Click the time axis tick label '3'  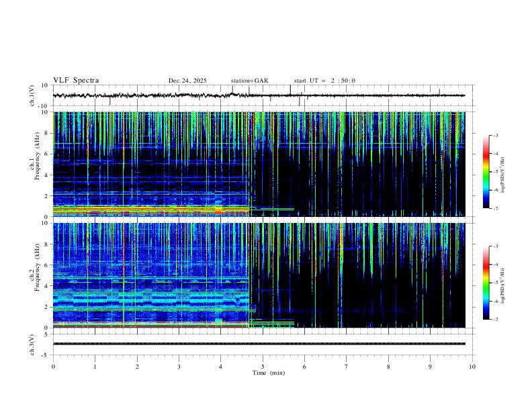pyautogui.click(x=179, y=367)
